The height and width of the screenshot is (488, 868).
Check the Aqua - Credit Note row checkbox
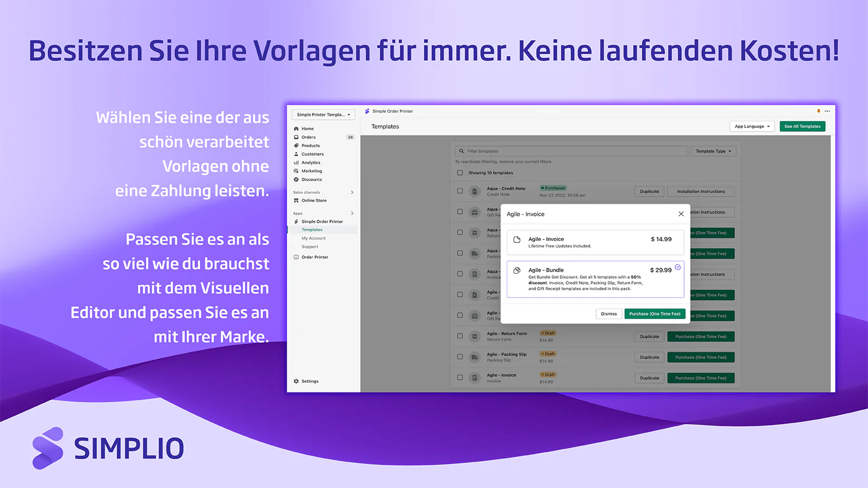coord(460,191)
